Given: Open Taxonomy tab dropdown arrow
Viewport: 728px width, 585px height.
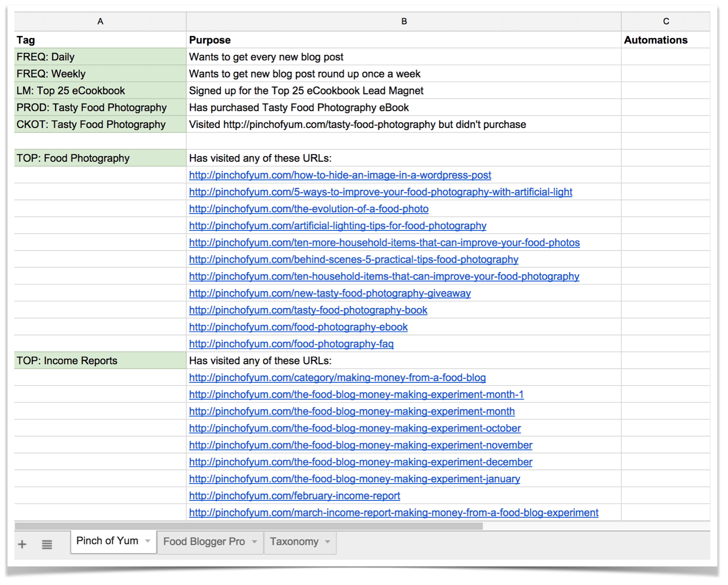Looking at the screenshot, I should coord(328,542).
